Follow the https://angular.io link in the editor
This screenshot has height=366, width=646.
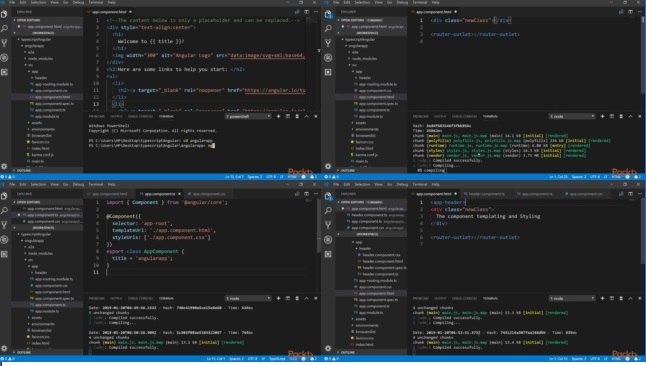point(275,90)
